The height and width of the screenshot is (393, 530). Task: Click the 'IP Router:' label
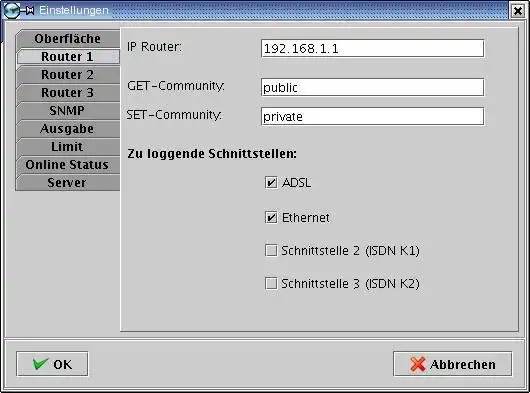(x=154, y=47)
